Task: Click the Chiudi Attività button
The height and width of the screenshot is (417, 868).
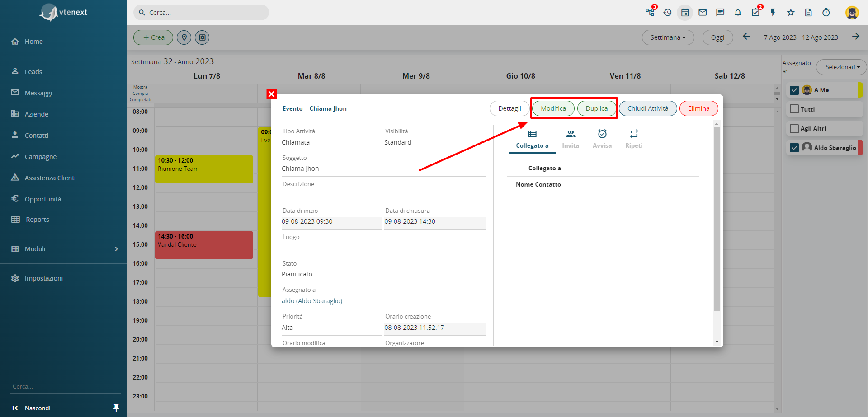Action: pos(648,108)
